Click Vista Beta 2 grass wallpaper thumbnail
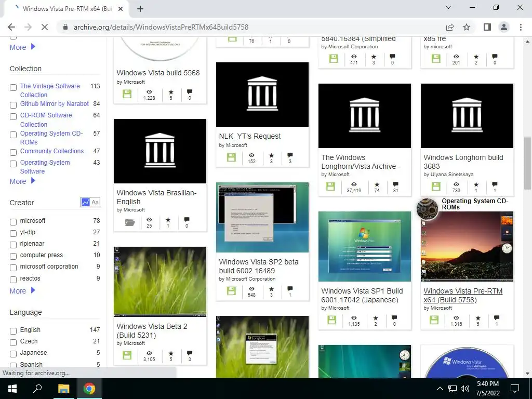This screenshot has height=399, width=532. (160, 282)
